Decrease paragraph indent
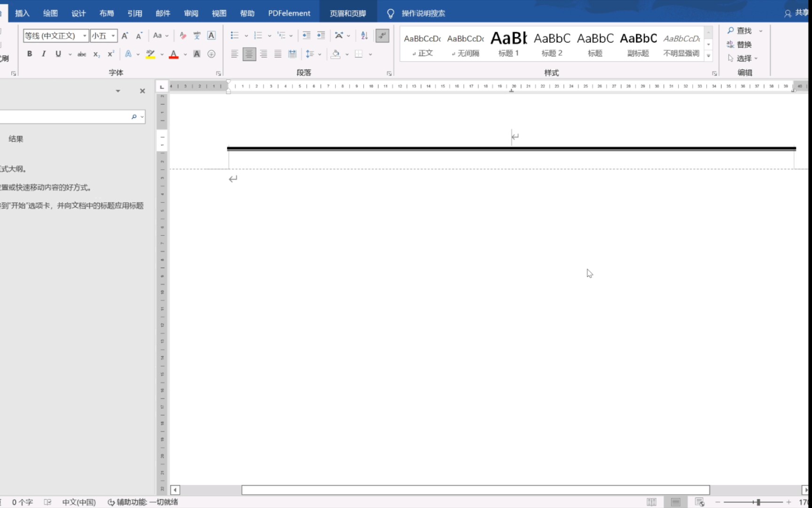Image resolution: width=812 pixels, height=508 pixels. coord(306,36)
